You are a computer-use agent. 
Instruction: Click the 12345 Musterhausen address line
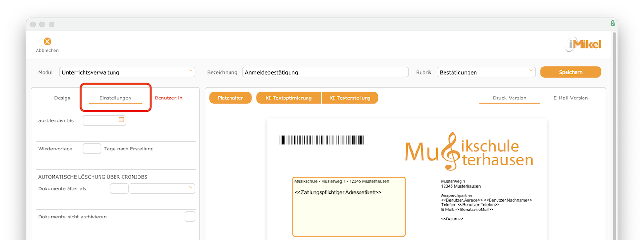[x=461, y=186]
